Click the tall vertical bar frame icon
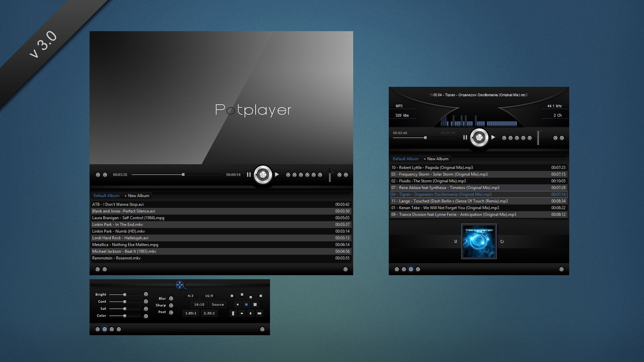Viewport: 644px width, 362px height. pyautogui.click(x=233, y=313)
